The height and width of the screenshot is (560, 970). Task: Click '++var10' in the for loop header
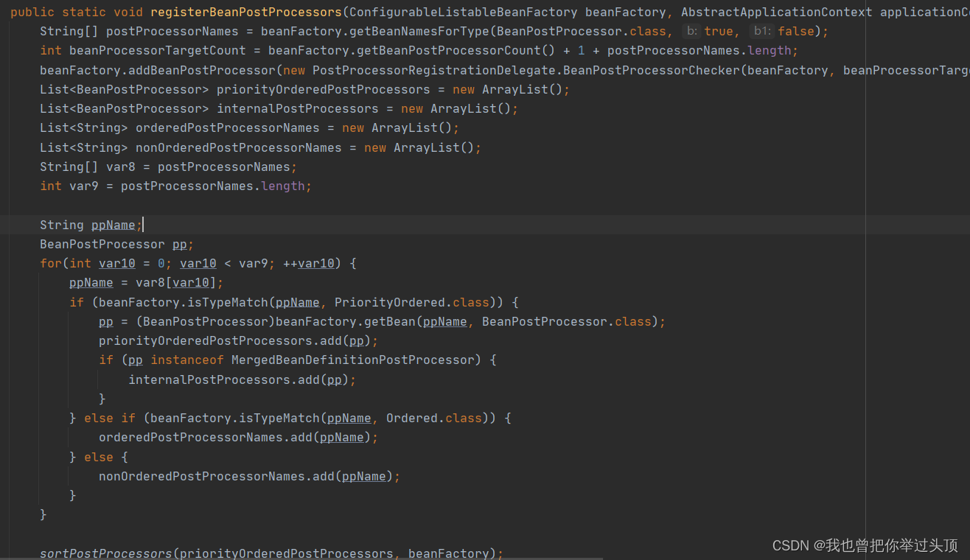(309, 263)
